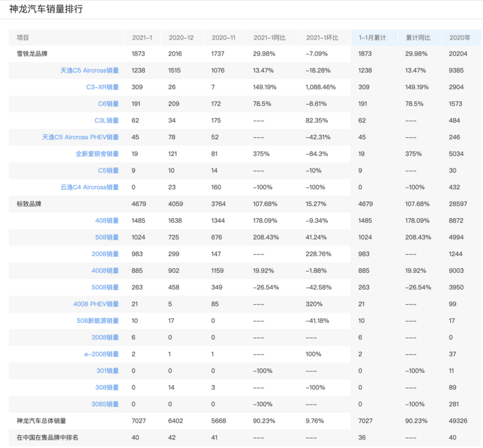Click the 78.5% 2021-1同比 value in C6 row
The image size is (483, 448).
click(262, 104)
